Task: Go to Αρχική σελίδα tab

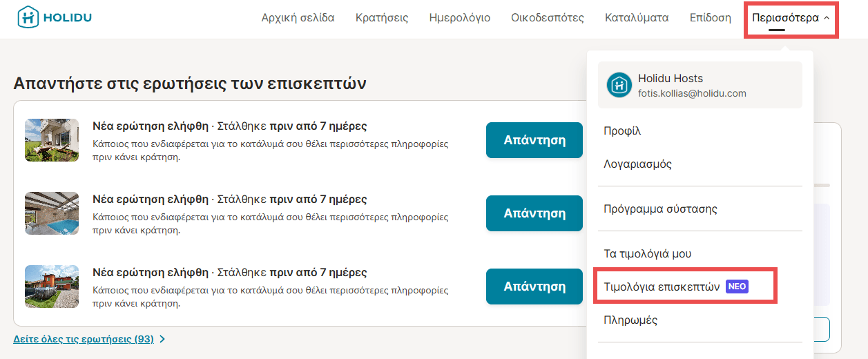Action: click(298, 18)
